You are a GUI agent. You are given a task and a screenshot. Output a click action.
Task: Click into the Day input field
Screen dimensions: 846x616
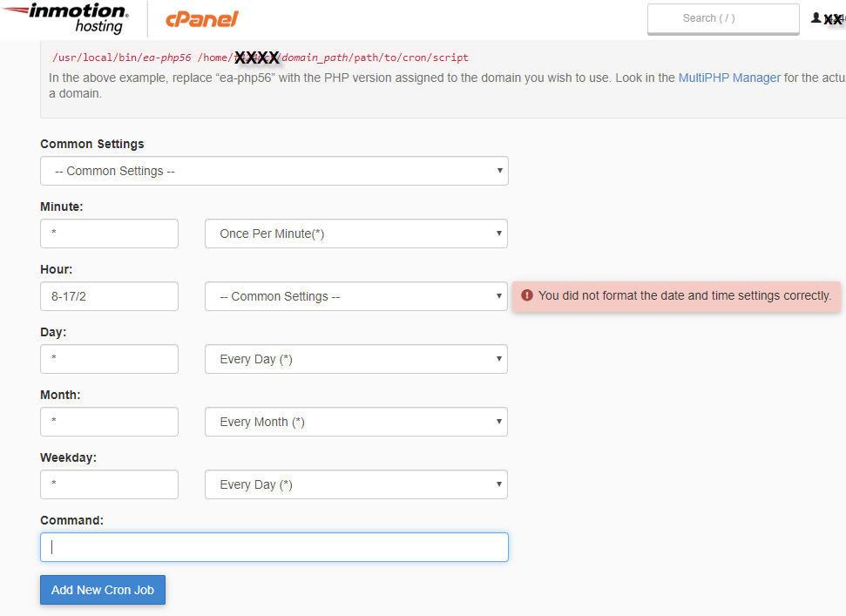(109, 359)
